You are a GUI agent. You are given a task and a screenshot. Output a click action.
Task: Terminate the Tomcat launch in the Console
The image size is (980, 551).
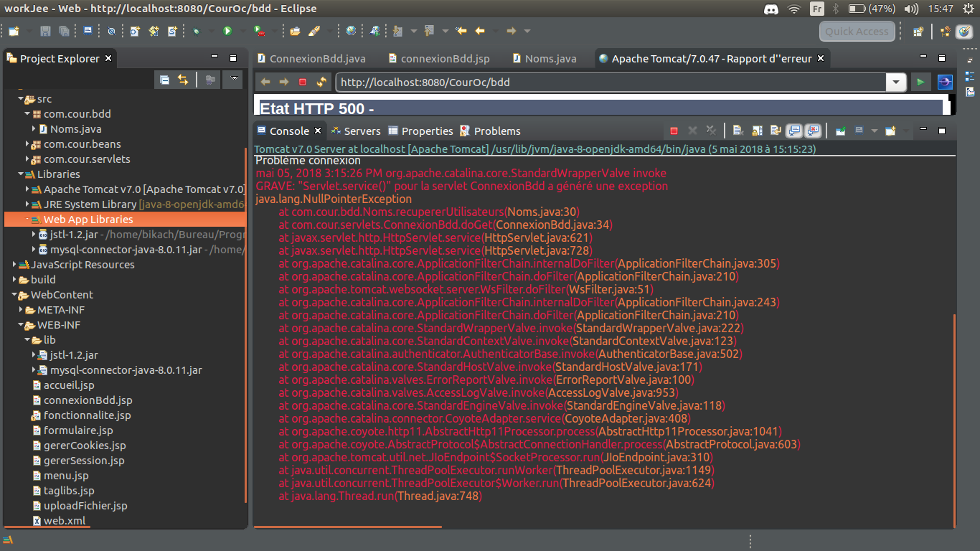tap(674, 131)
